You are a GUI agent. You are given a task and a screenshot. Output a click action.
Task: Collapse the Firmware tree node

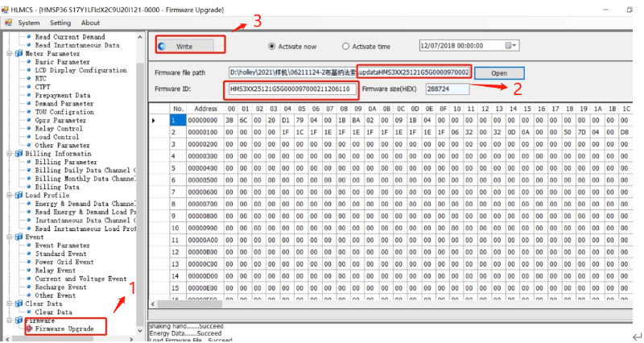pos(10,320)
